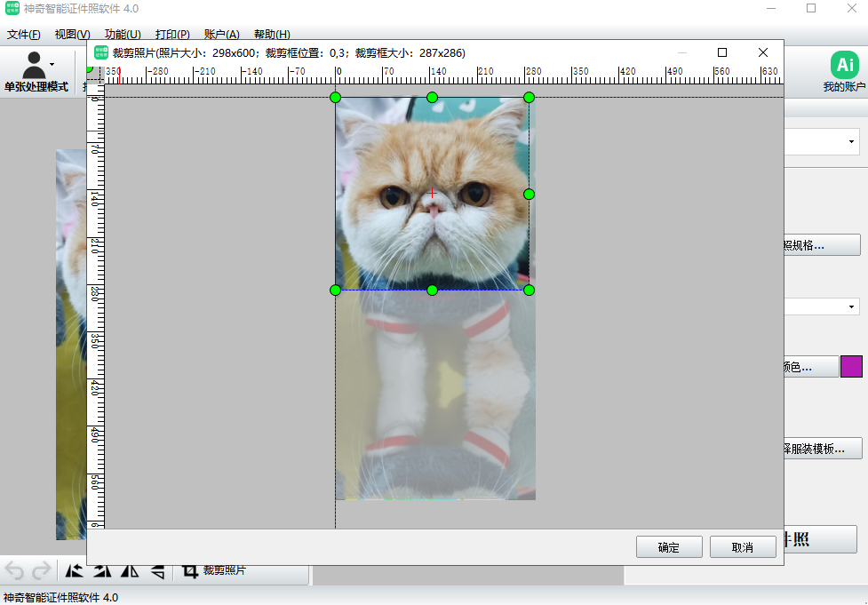This screenshot has height=605, width=868.
Task: Click the rotate right icon in bottom toolbar
Action: point(102,571)
